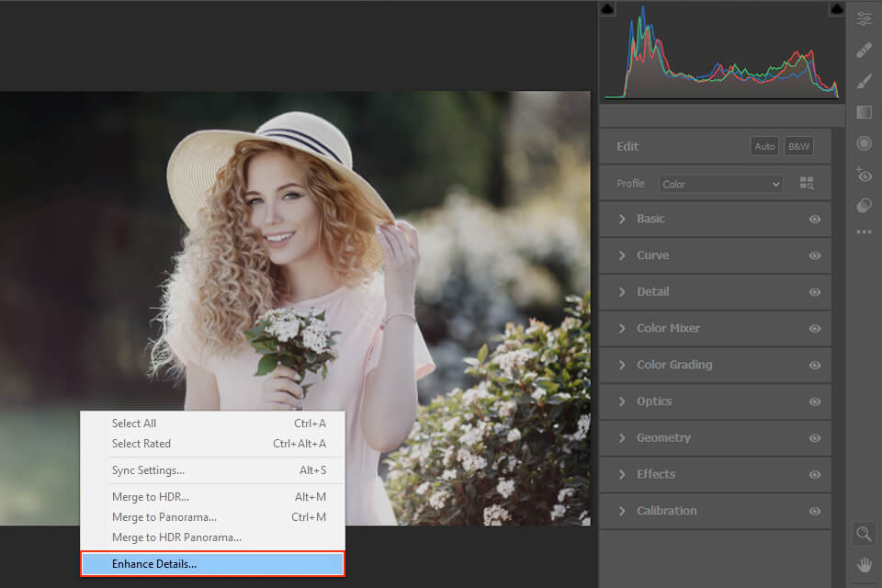Image resolution: width=882 pixels, height=588 pixels.
Task: Select the Red Eye removal tool
Action: [x=864, y=174]
